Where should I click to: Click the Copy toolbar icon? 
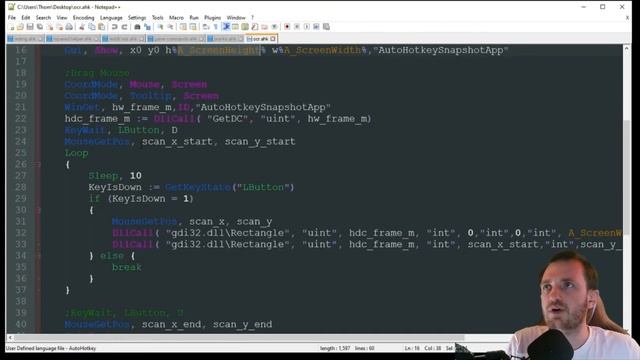(x=92, y=27)
